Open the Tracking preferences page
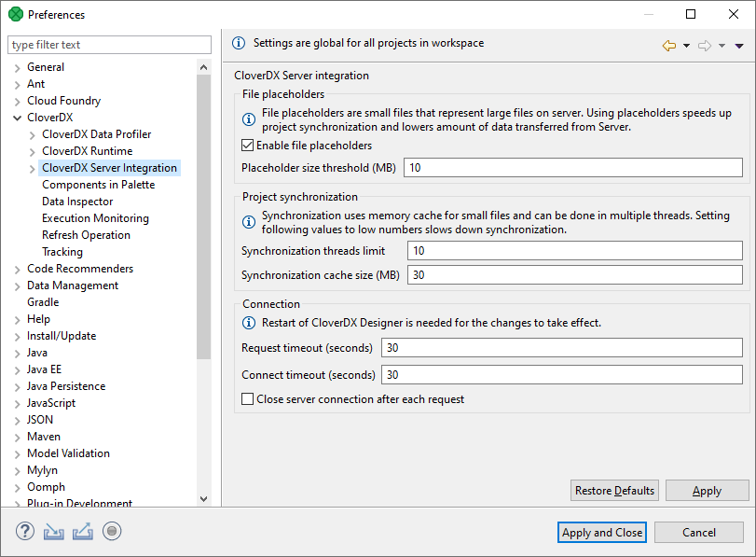 [62, 251]
